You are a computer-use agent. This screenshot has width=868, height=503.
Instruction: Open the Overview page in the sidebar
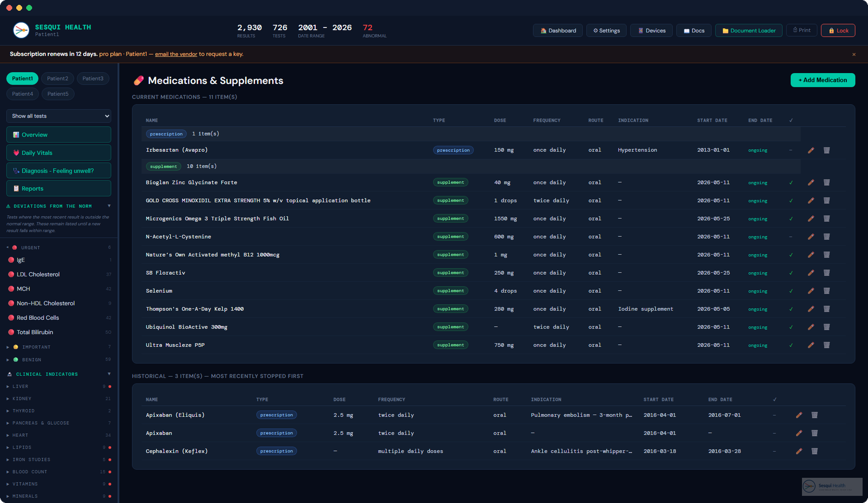(59, 134)
